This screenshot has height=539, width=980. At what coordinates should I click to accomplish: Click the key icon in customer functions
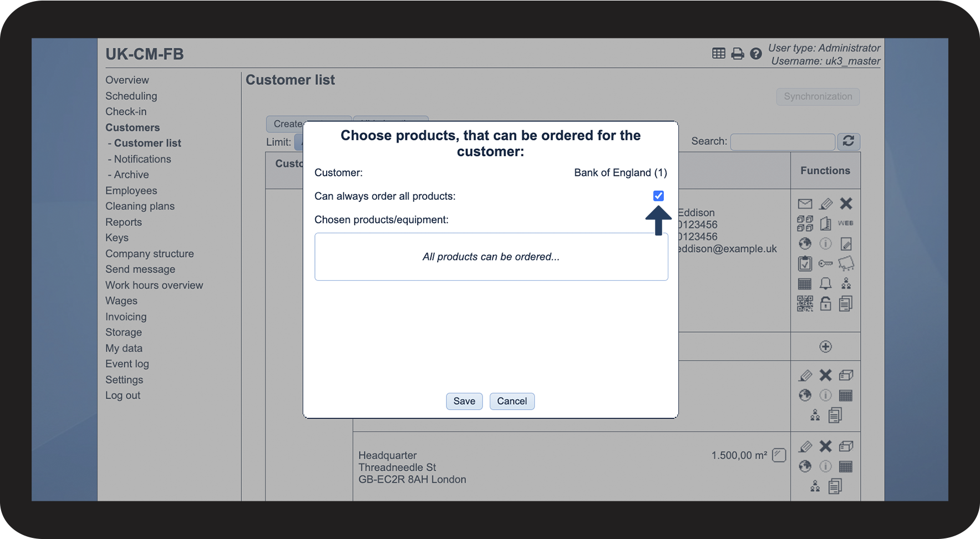(x=826, y=264)
